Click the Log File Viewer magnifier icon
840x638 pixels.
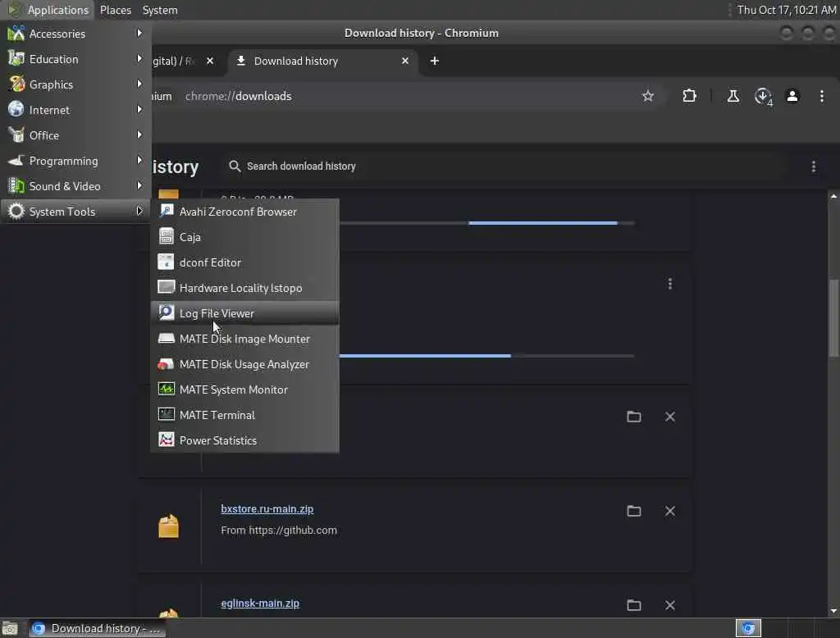point(166,312)
